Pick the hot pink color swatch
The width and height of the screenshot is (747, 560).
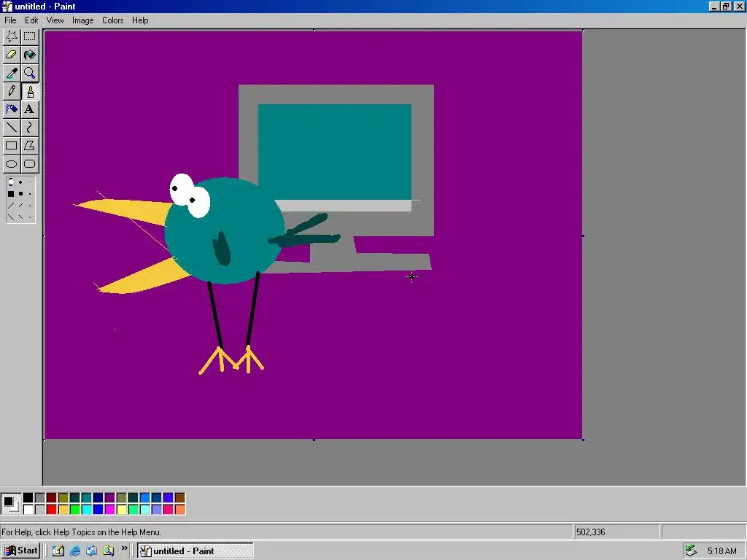pos(169,510)
